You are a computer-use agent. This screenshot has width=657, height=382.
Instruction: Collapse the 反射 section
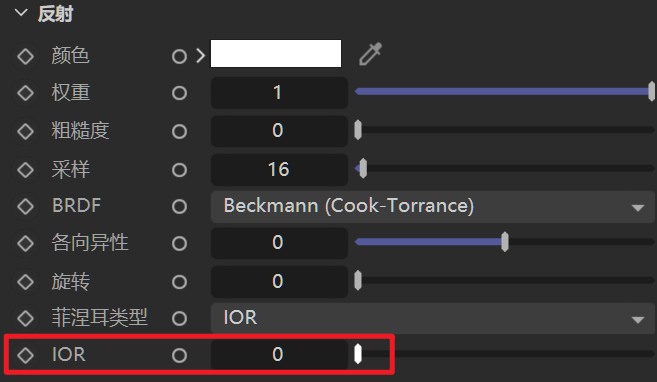(x=21, y=13)
